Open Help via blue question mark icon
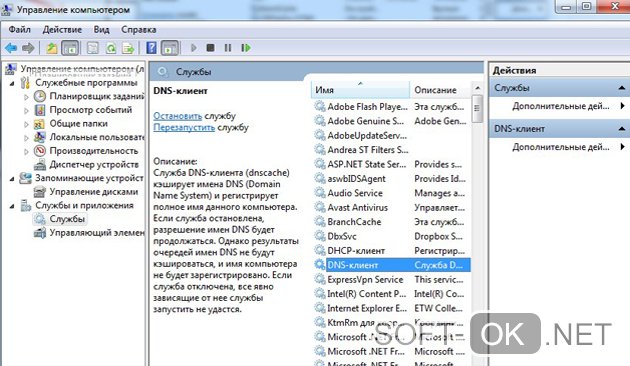 click(x=151, y=48)
